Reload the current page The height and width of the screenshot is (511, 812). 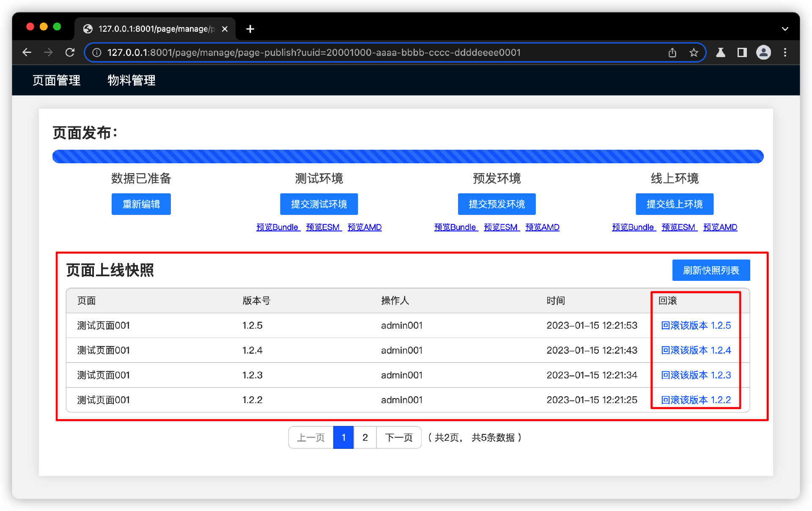point(70,52)
